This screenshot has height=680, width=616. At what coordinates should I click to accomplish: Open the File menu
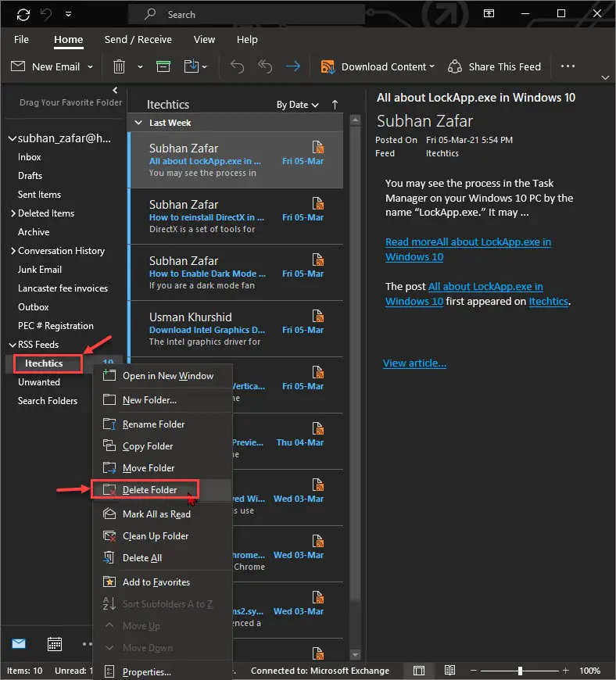click(x=21, y=39)
